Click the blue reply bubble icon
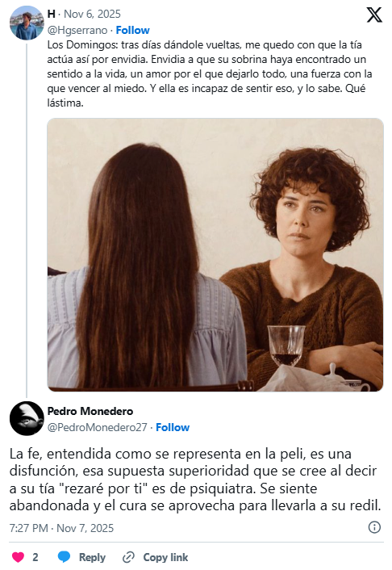The height and width of the screenshot is (570, 392). 64,557
